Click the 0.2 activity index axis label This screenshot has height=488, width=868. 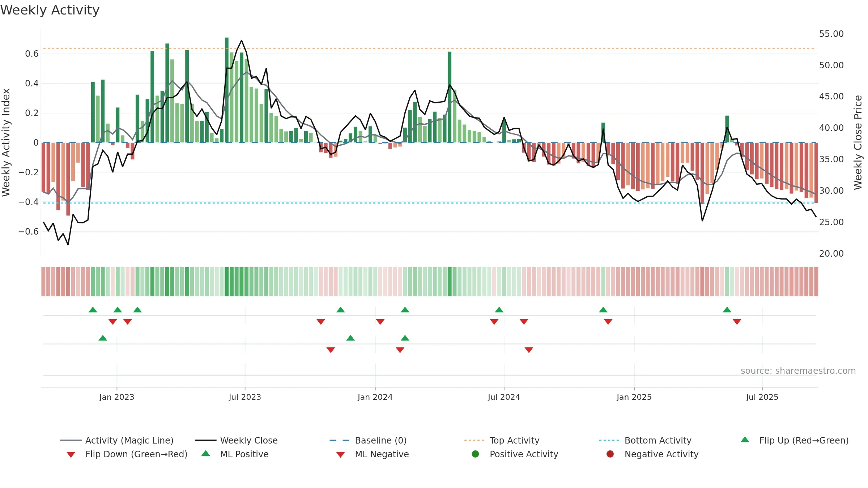tap(32, 113)
